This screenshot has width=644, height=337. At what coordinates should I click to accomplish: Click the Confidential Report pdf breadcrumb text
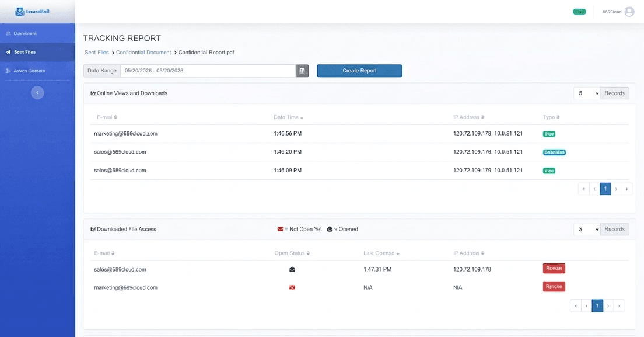[206, 53]
